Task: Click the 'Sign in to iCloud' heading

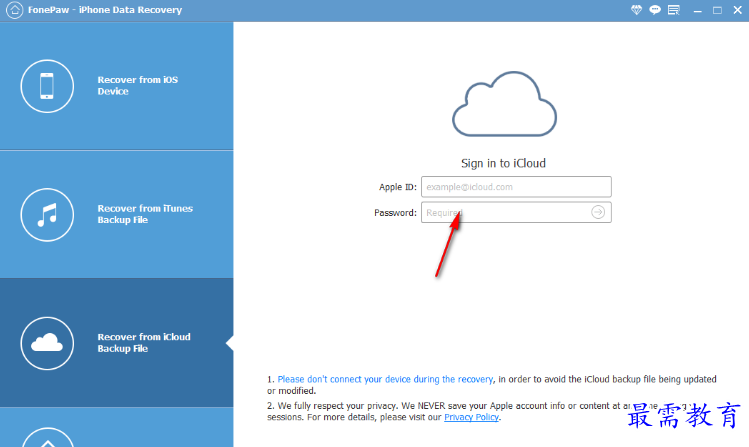Action: [x=503, y=163]
